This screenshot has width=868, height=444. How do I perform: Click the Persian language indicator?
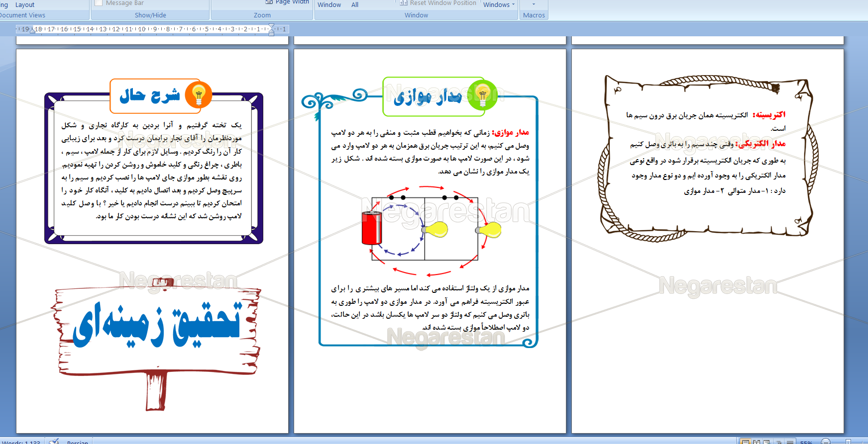(x=77, y=442)
